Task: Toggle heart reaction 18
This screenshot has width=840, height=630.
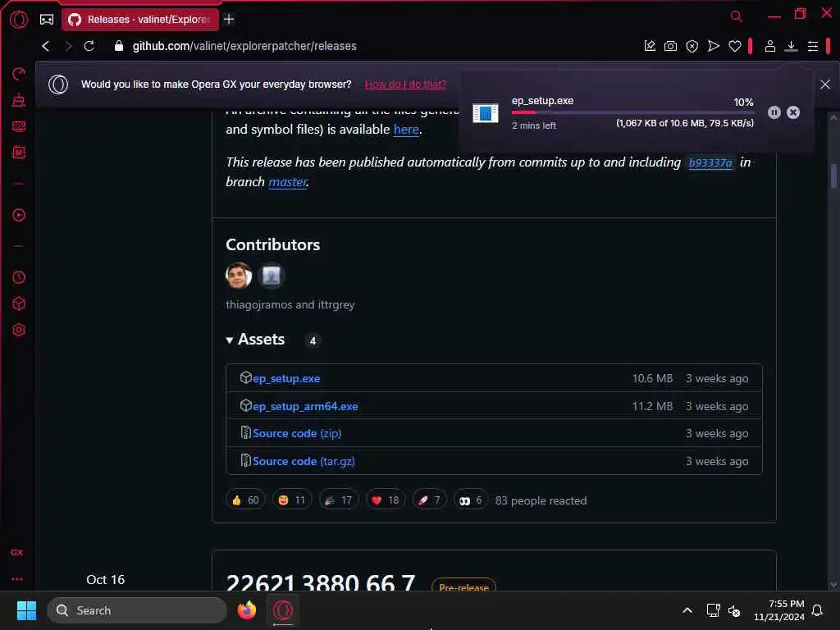Action: click(386, 500)
